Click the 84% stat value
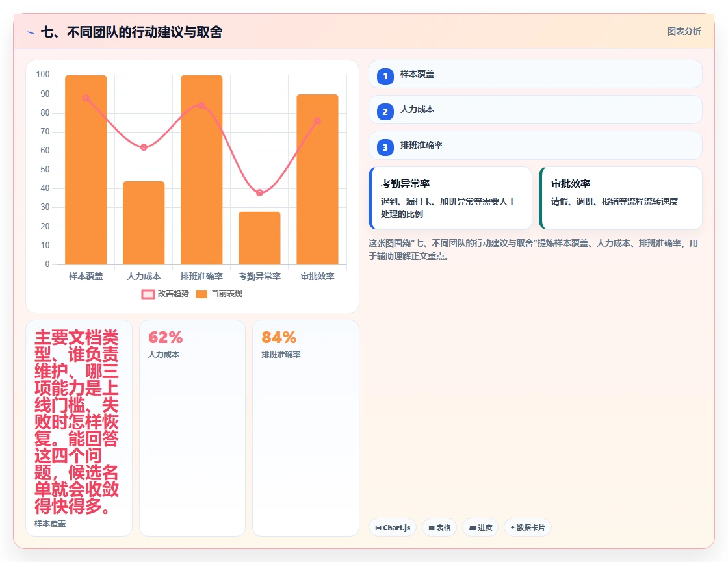Image resolution: width=728 pixels, height=562 pixels. (279, 337)
